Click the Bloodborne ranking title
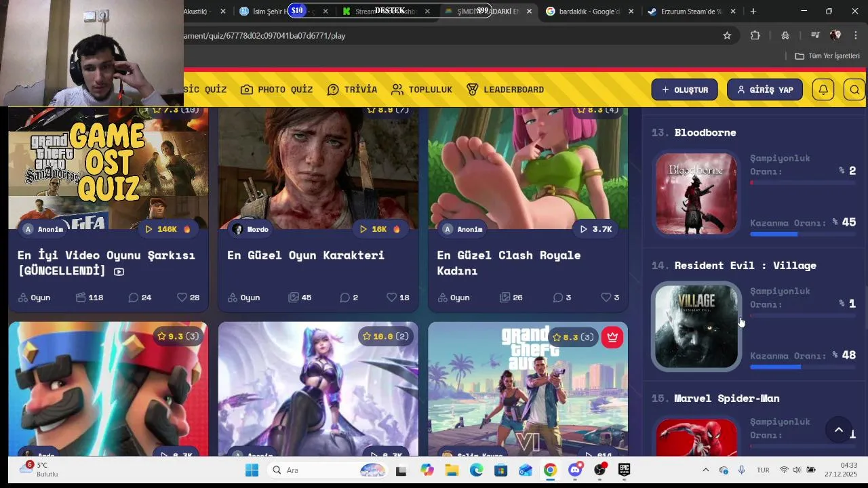Viewport: 868px width, 488px height. pos(705,132)
